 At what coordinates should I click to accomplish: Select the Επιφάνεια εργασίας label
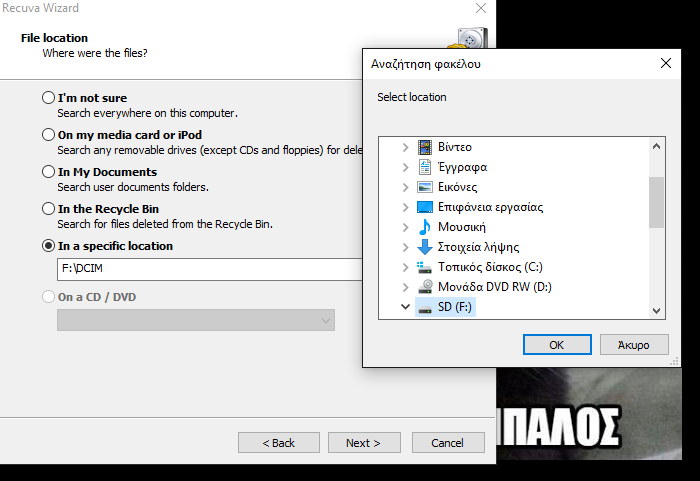pos(490,207)
